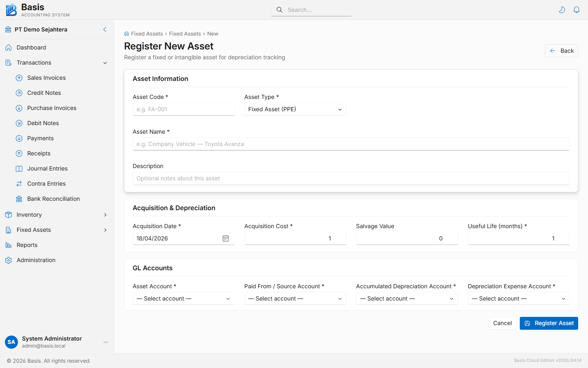Viewport: 588px width, 368px height.
Task: Click the notification bell icon
Action: click(577, 9)
